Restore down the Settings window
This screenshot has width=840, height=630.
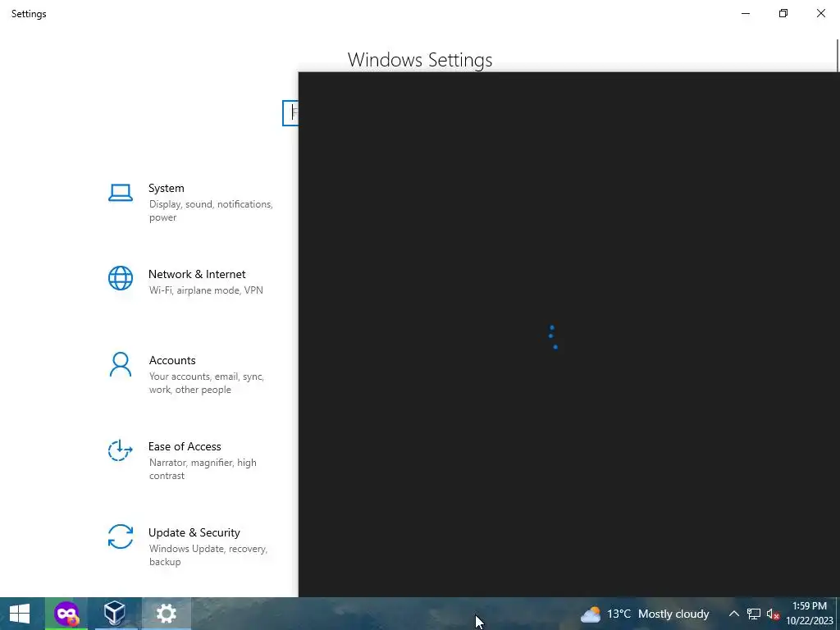click(x=783, y=13)
